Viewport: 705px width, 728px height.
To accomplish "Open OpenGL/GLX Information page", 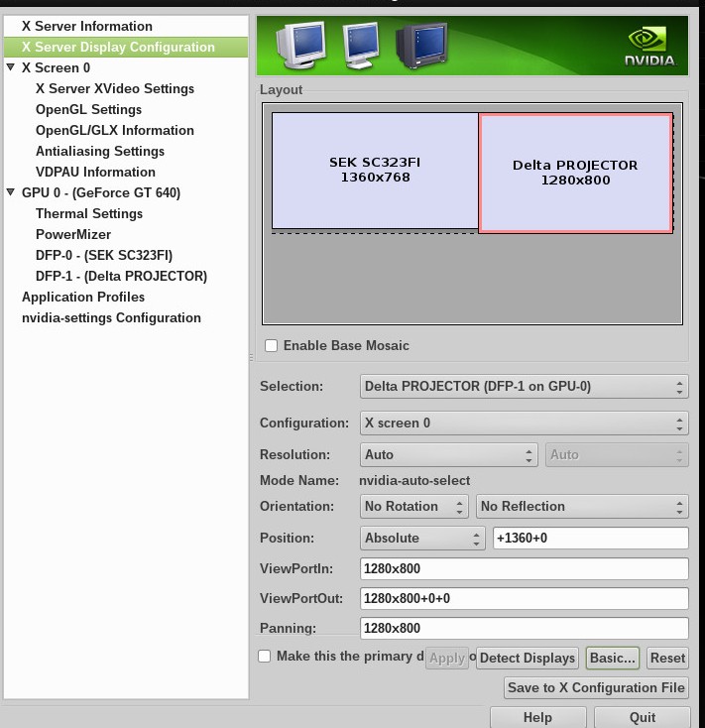I will [115, 131].
